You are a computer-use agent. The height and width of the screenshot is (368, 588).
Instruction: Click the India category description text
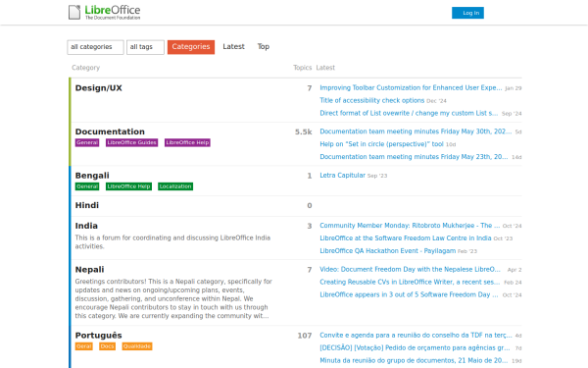[172, 242]
